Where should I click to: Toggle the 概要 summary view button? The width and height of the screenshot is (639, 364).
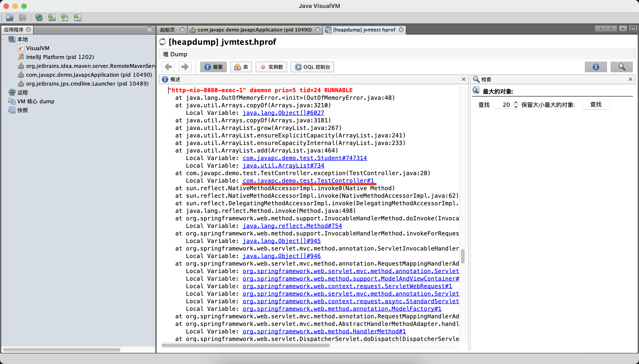pyautogui.click(x=213, y=67)
